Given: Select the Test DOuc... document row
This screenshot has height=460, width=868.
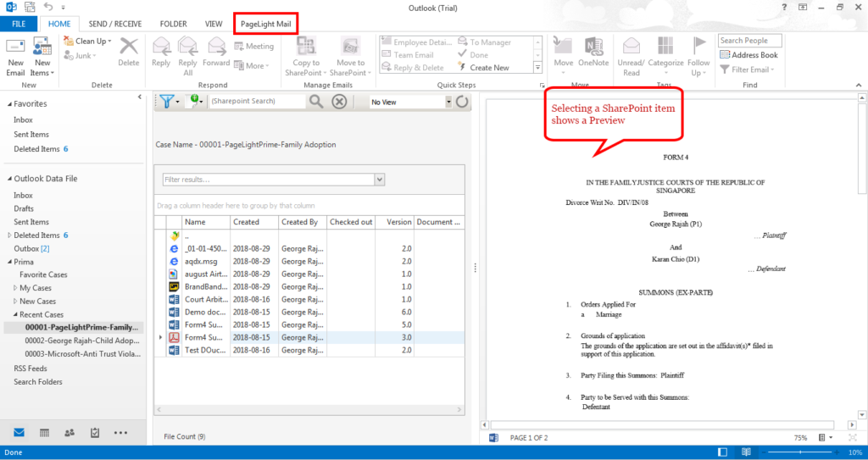Looking at the screenshot, I should pos(309,351).
